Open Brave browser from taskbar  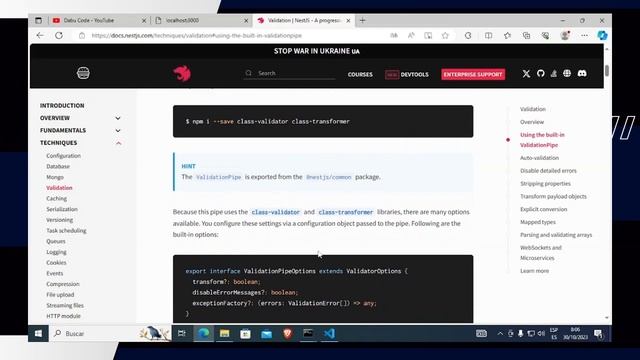point(287,333)
